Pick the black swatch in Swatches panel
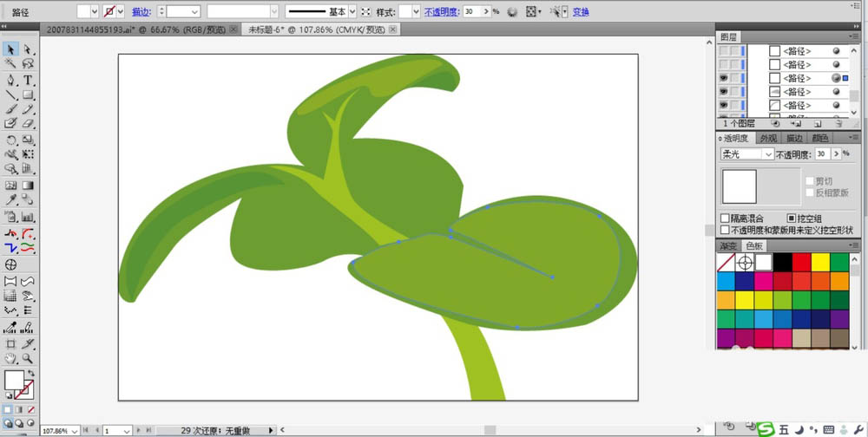This screenshot has height=437, width=868. pos(783,262)
